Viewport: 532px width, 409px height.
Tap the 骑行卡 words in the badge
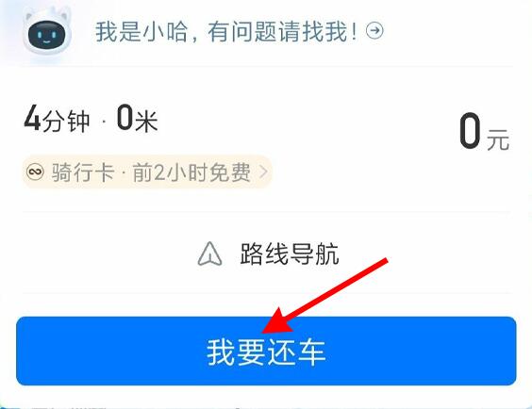[x=83, y=172]
